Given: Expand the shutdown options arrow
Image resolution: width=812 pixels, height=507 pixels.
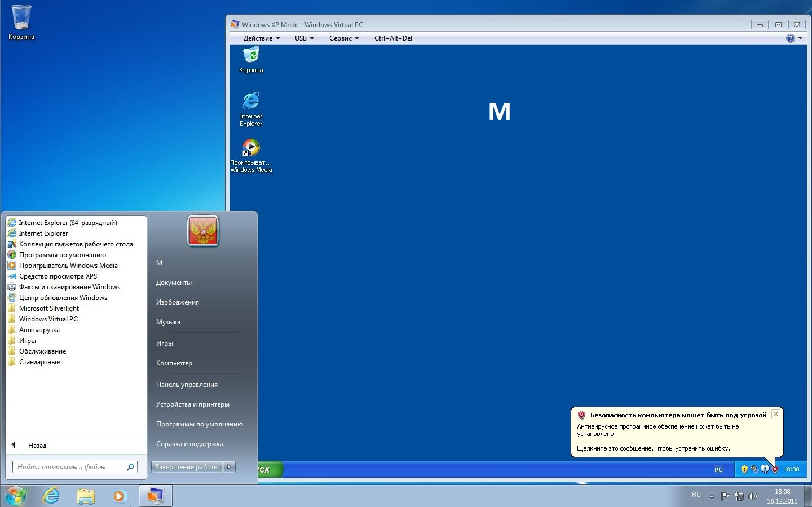Looking at the screenshot, I should point(229,467).
